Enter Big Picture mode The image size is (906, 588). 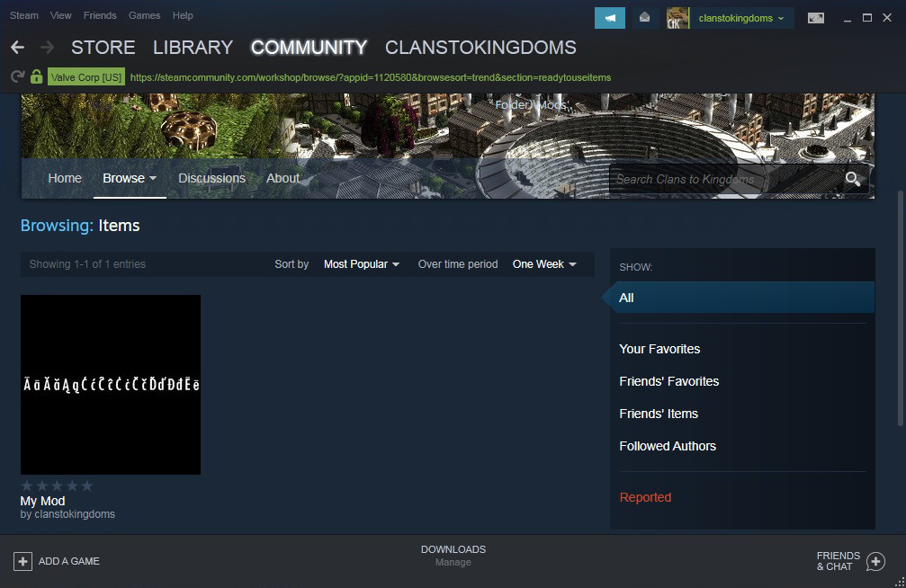click(x=816, y=18)
